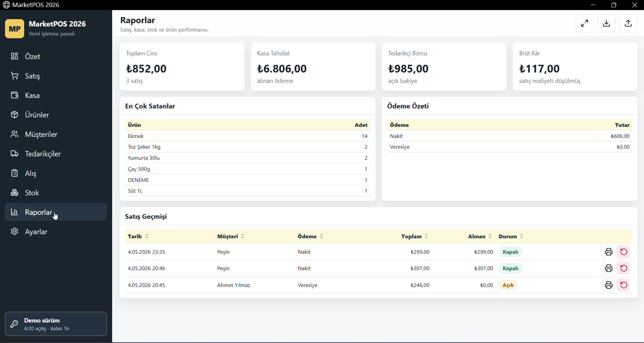Click the Tutar column header
The width and height of the screenshot is (644, 343).
(622, 125)
